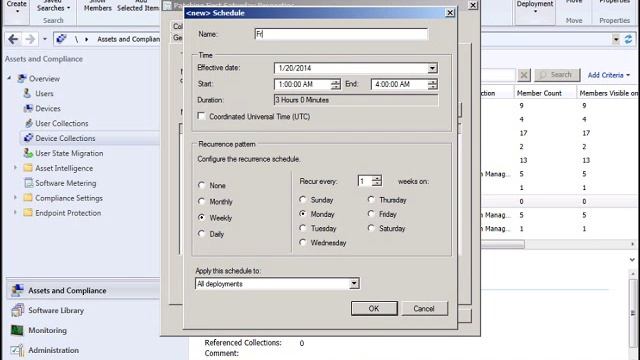Open the Apply this schedule to dropdown
The height and width of the screenshot is (360, 640).
tap(354, 284)
